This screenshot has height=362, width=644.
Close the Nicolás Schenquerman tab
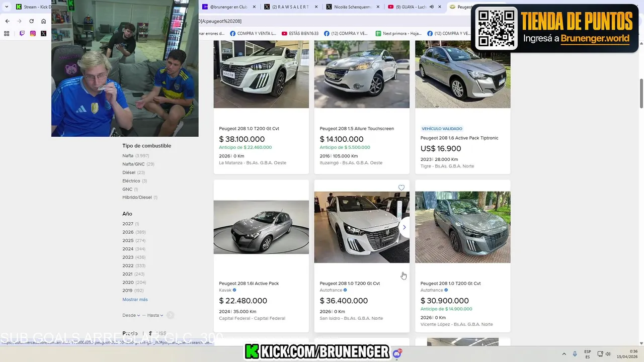coord(378,7)
